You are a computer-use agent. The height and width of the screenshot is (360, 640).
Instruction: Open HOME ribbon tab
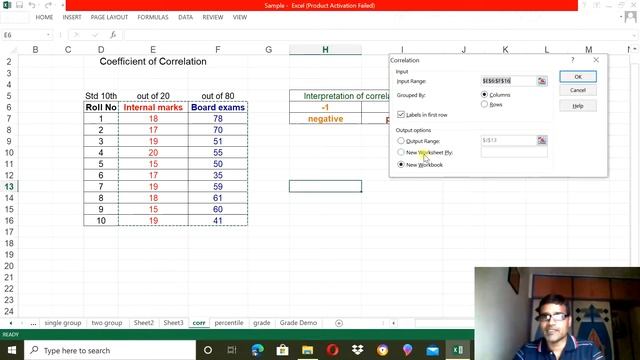pos(44,17)
